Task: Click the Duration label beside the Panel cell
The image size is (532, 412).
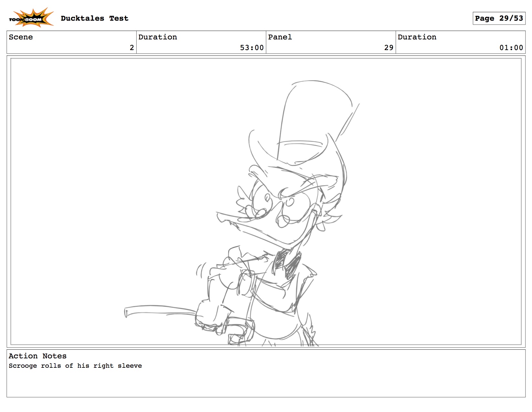Action: click(417, 37)
